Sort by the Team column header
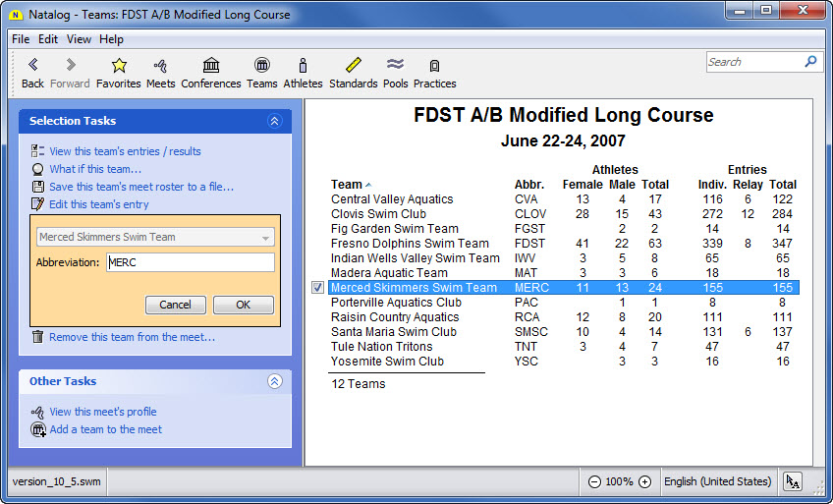833x504 pixels. 347,185
